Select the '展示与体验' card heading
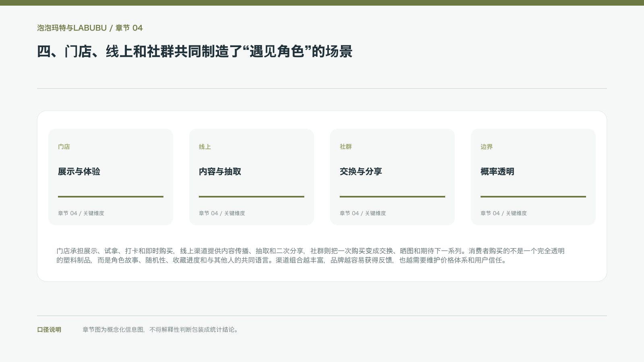Screen dimensions: 644x362 click(x=79, y=171)
